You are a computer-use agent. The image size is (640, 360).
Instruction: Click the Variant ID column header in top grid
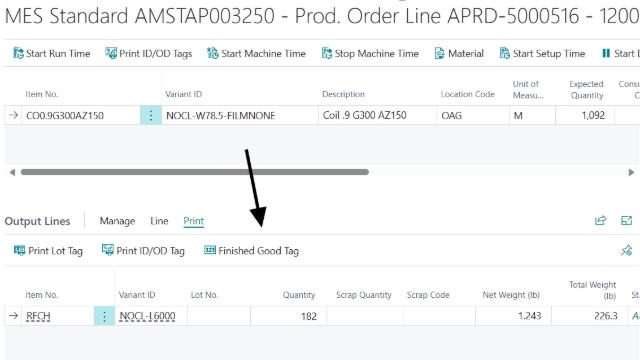(184, 94)
